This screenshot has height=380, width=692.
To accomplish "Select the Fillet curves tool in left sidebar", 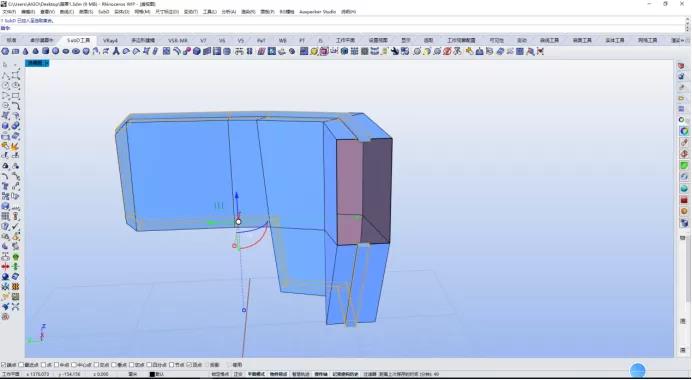I will pyautogui.click(x=15, y=106).
